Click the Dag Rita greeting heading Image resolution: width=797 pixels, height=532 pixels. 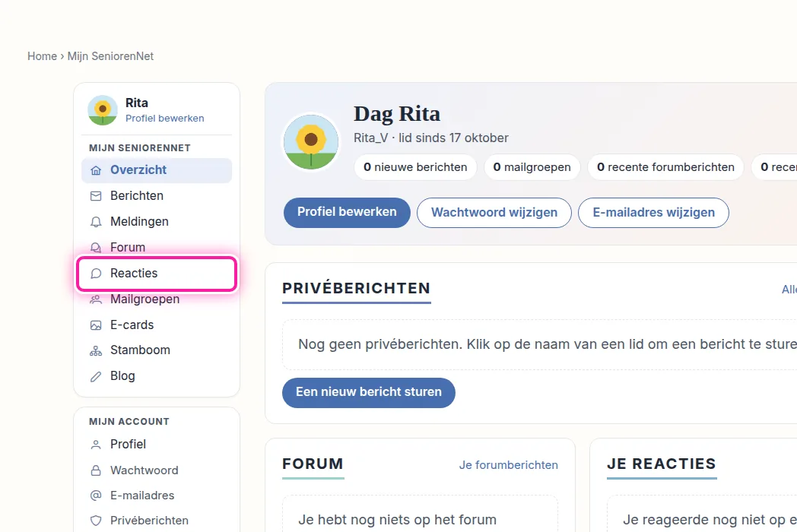[x=397, y=114]
